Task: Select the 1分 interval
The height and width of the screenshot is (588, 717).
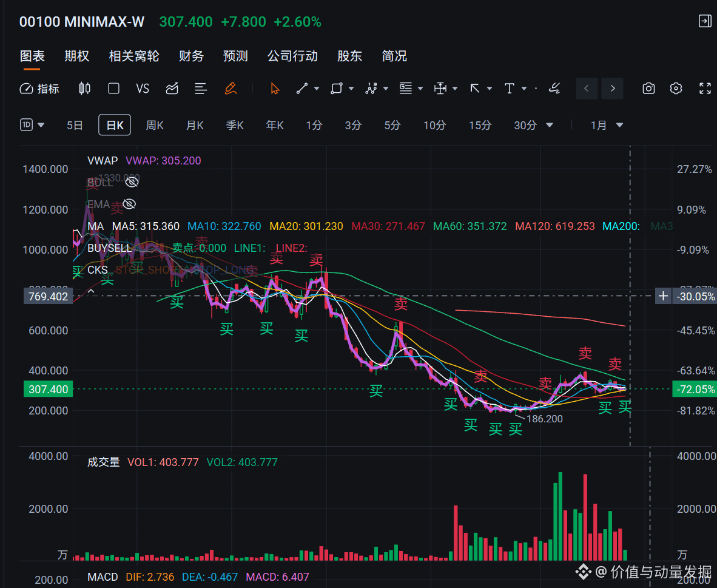Action: (314, 125)
